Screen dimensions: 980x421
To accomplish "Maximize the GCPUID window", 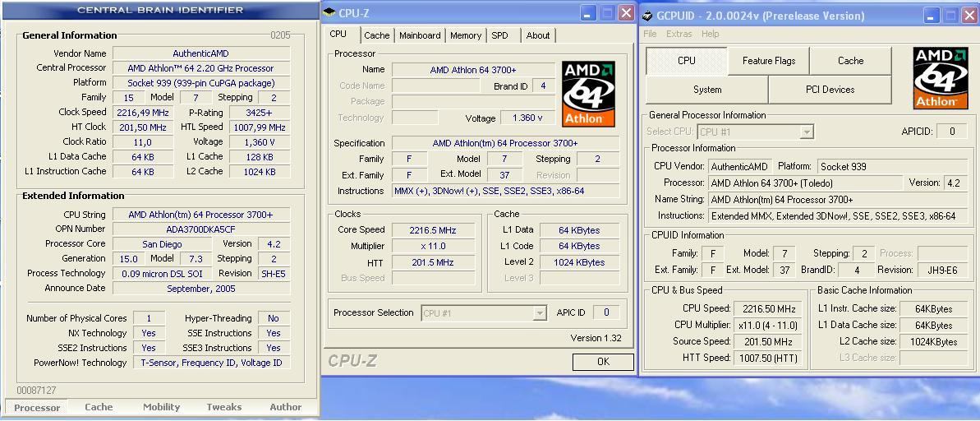I will point(950,16).
